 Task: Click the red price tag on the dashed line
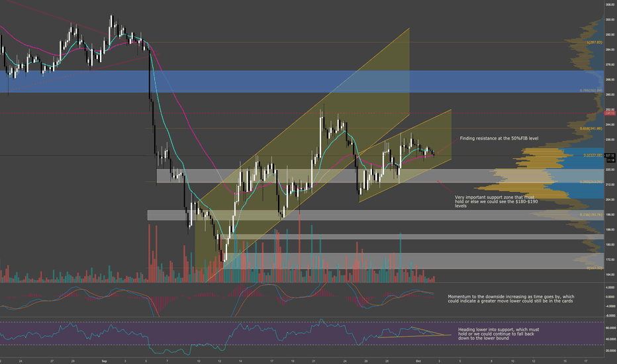click(610, 113)
